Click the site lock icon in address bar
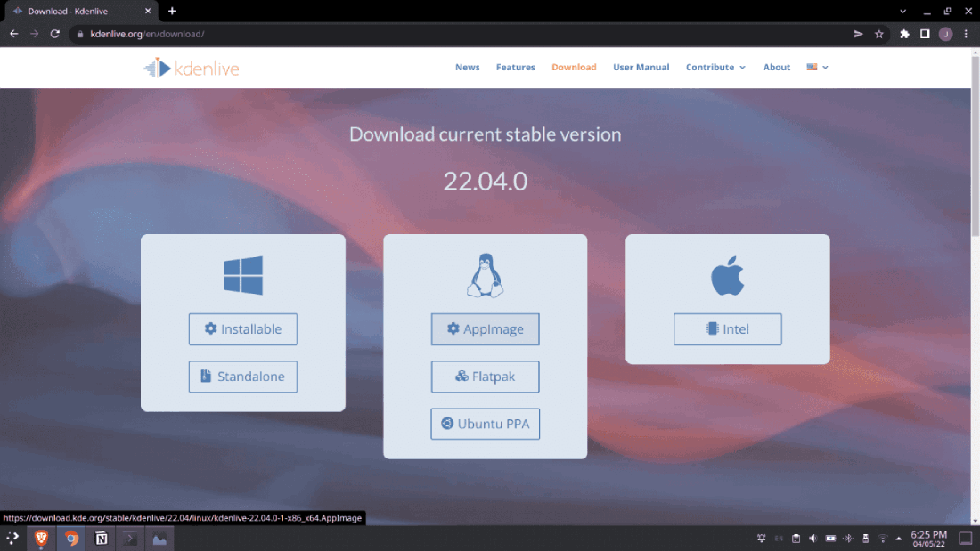 tap(80, 35)
